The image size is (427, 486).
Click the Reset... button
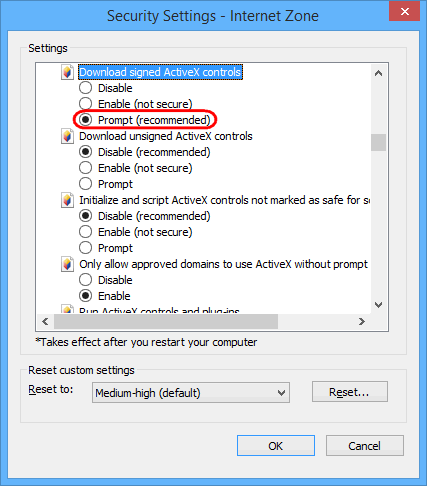tap(350, 392)
